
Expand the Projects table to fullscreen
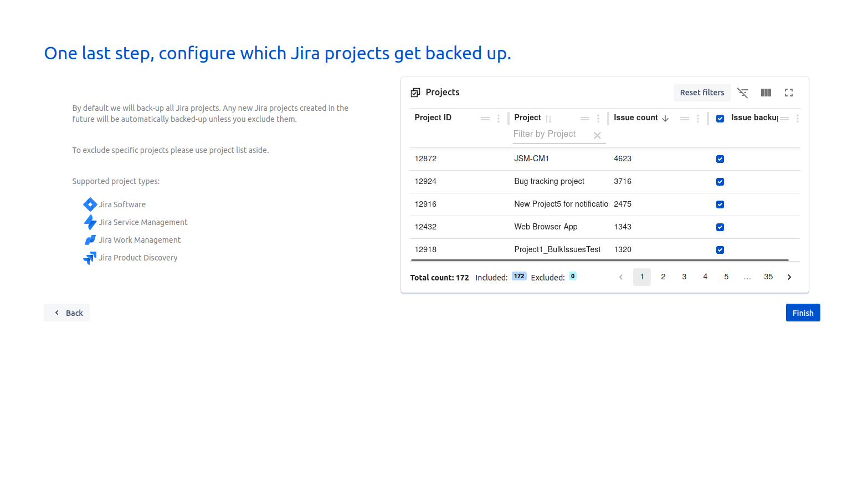coord(789,93)
